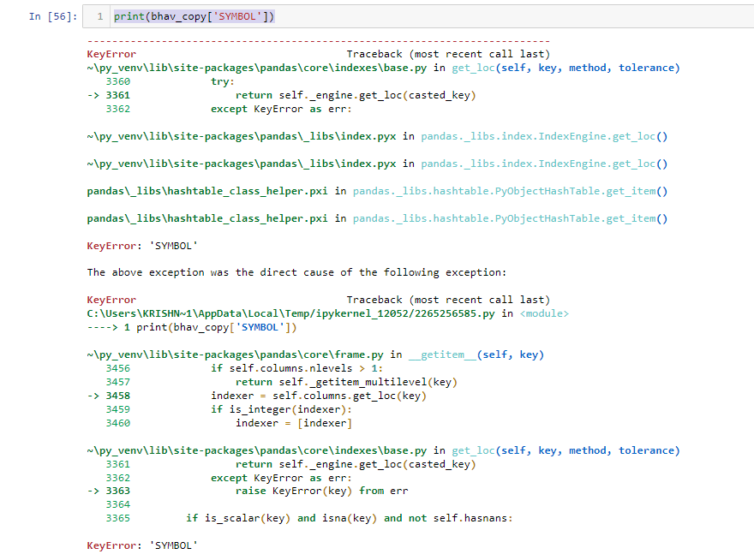The width and height of the screenshot is (754, 560).
Task: Click line 3362 'except KeyError as err:' in first traceback
Action: (281, 109)
